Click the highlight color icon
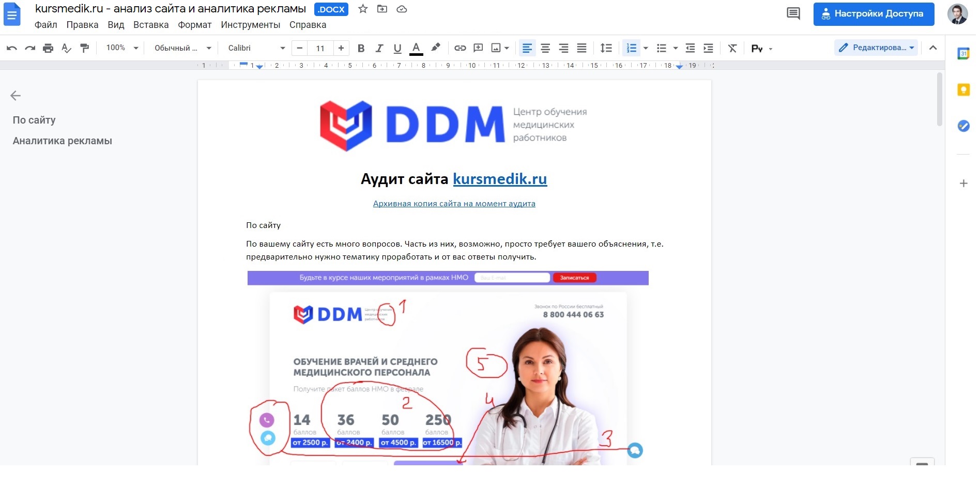Screen dimensions: 980x487 click(436, 48)
